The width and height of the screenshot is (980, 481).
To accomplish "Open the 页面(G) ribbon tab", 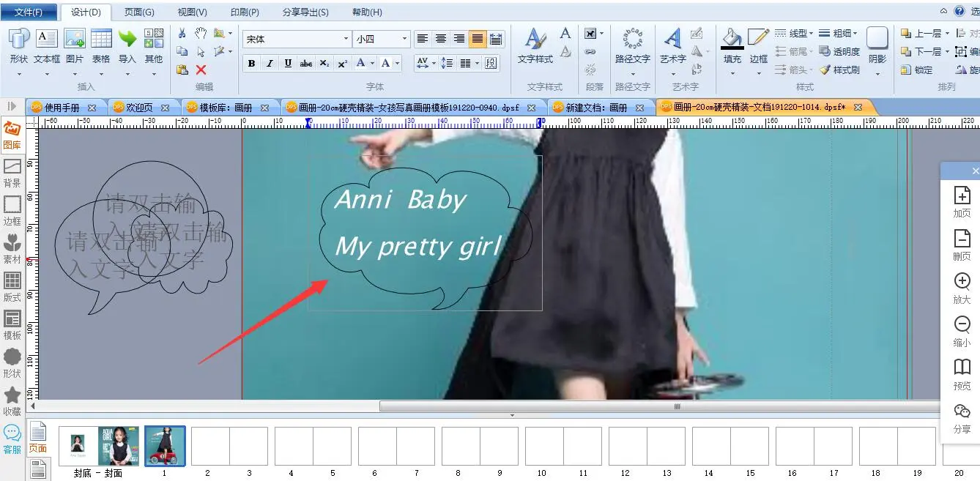I will pos(139,12).
